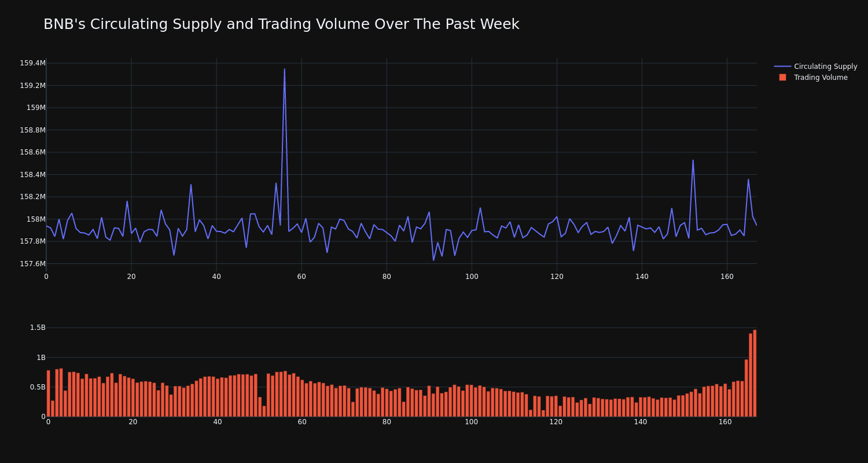Click x-axis label 60 on supply chart
This screenshot has width=868, height=463.
point(301,277)
